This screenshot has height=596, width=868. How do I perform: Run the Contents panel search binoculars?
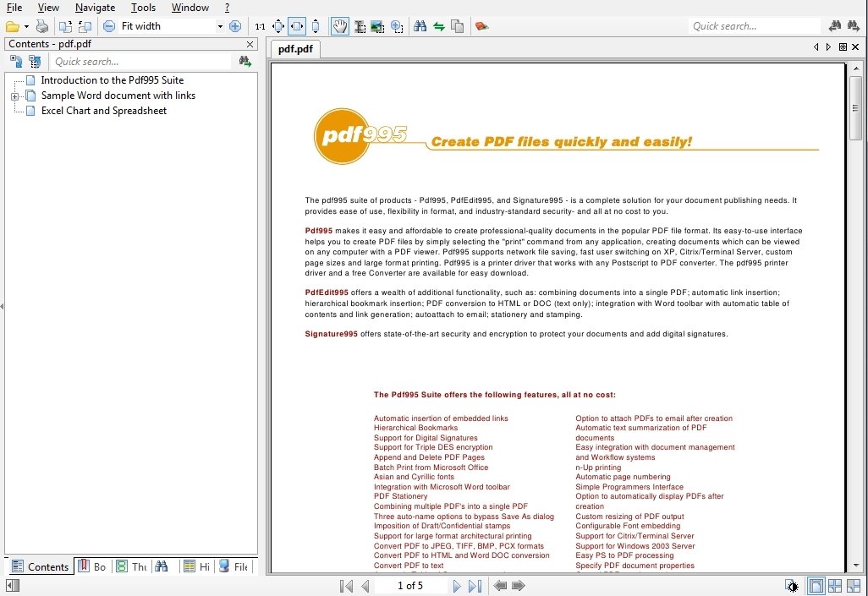[x=244, y=62]
